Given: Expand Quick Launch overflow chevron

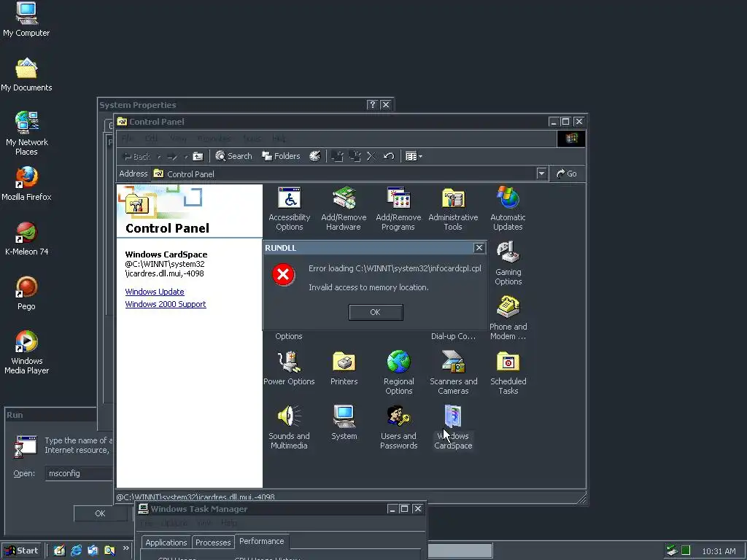Looking at the screenshot, I should click(x=125, y=548).
